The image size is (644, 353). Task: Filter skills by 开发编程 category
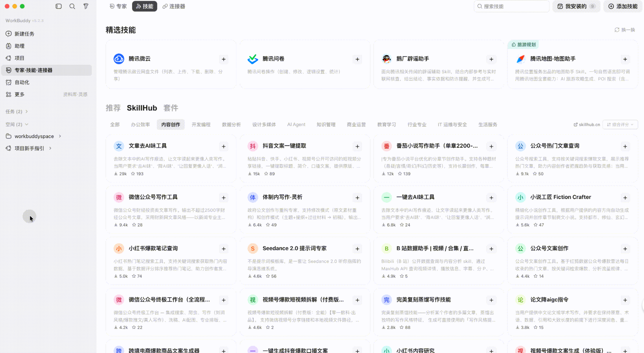point(201,125)
